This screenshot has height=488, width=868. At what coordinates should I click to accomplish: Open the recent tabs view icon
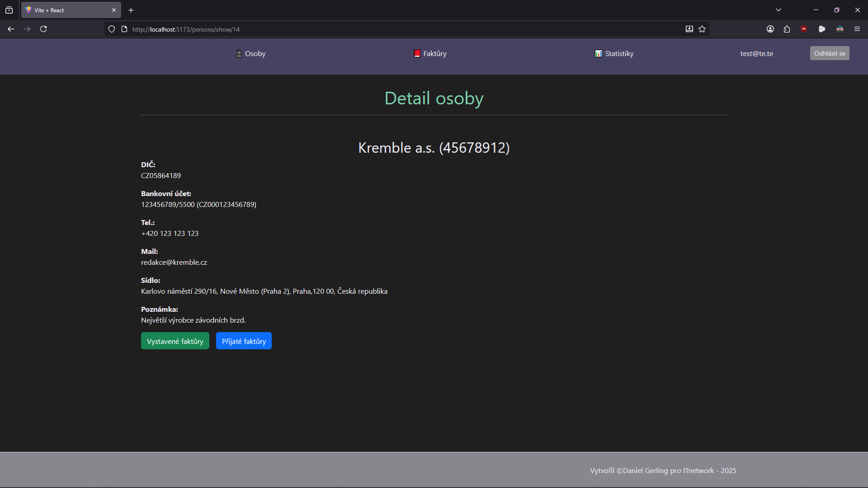click(x=9, y=10)
